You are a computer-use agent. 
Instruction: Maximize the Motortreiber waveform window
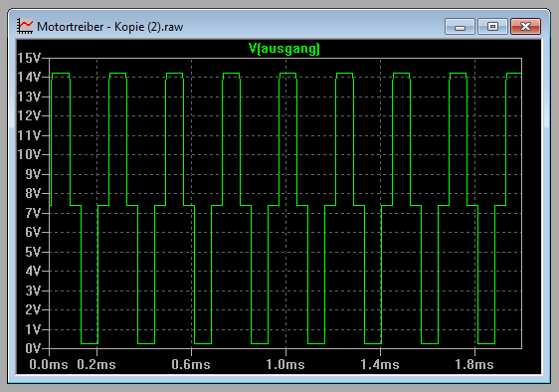tap(492, 27)
